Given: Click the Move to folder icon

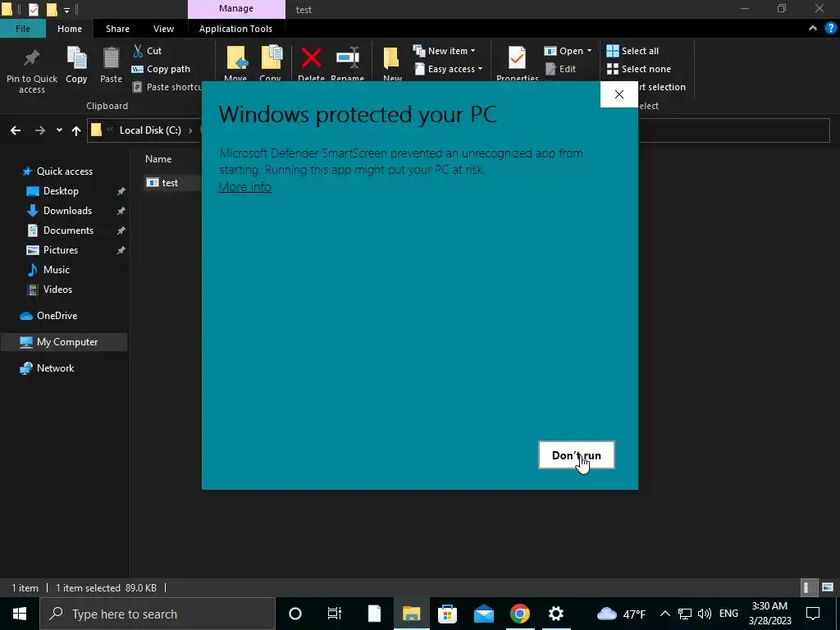Looking at the screenshot, I should click(x=236, y=58).
